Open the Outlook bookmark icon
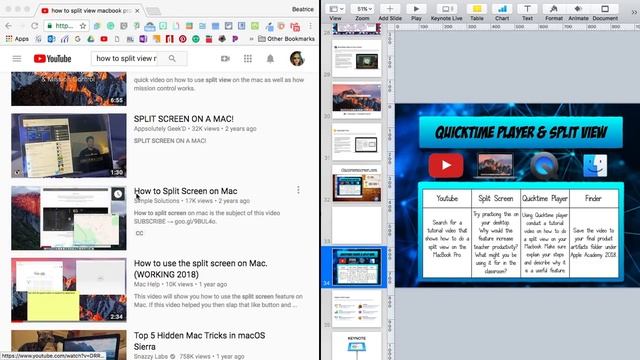 [x=51, y=39]
